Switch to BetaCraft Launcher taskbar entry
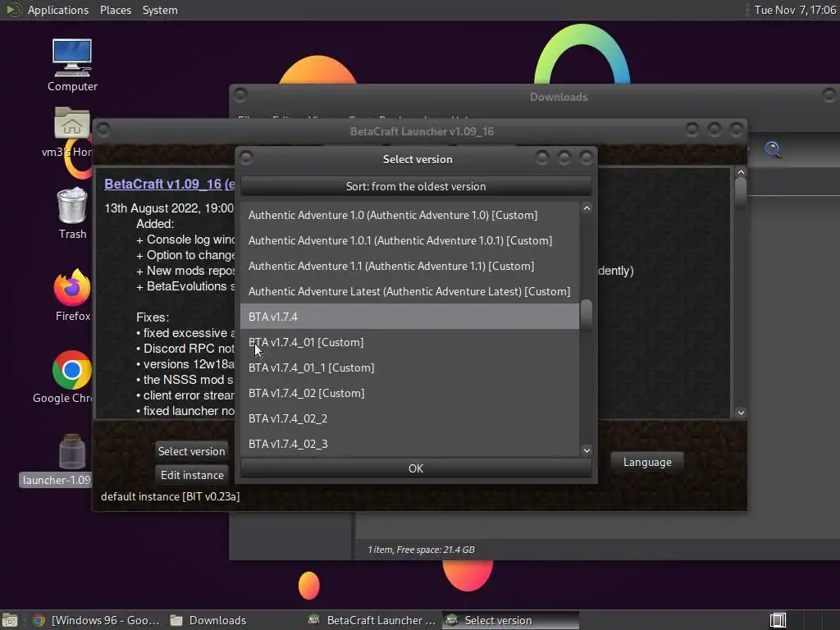The width and height of the screenshot is (840, 630). tap(373, 620)
